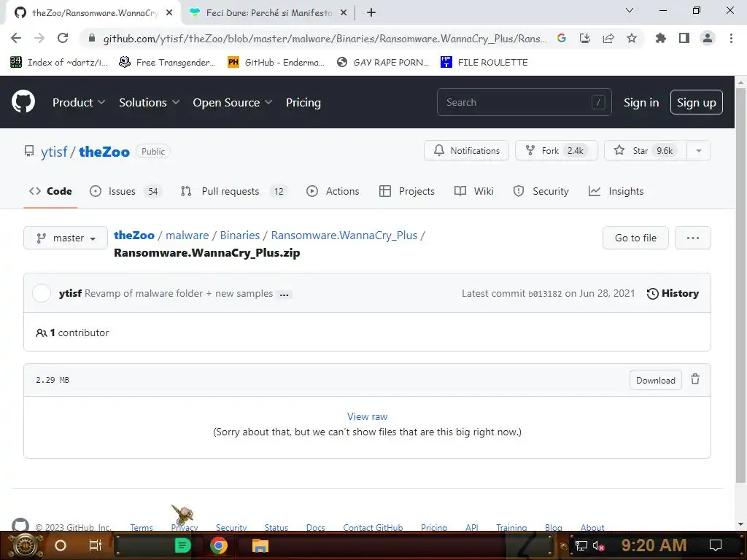Open the ytisf owner link
Viewport: 747px width, 560px height.
pyautogui.click(x=54, y=152)
